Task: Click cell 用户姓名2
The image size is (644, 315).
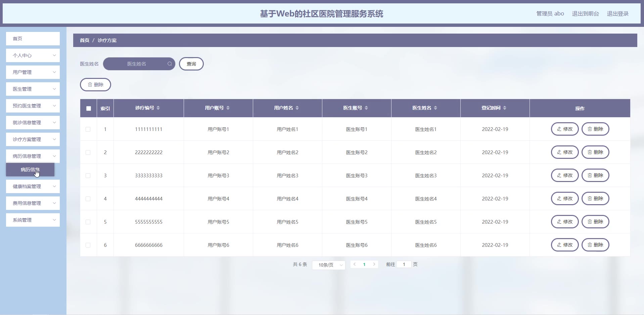Action: tap(287, 152)
